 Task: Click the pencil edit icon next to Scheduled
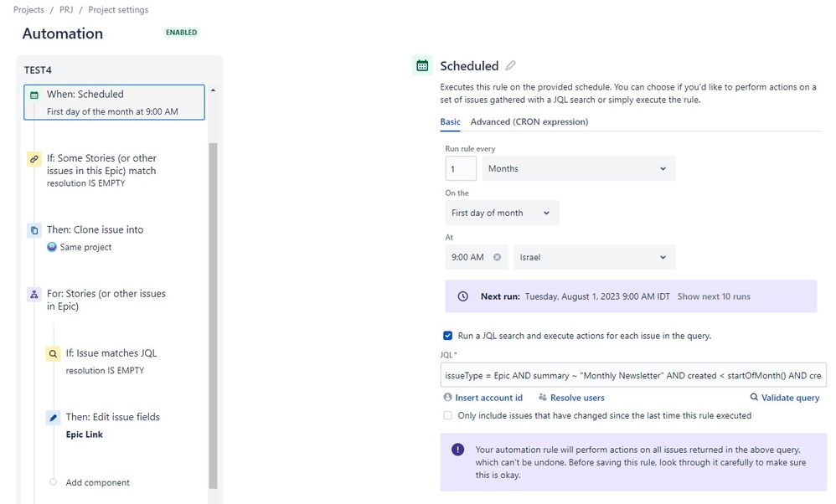510,65
